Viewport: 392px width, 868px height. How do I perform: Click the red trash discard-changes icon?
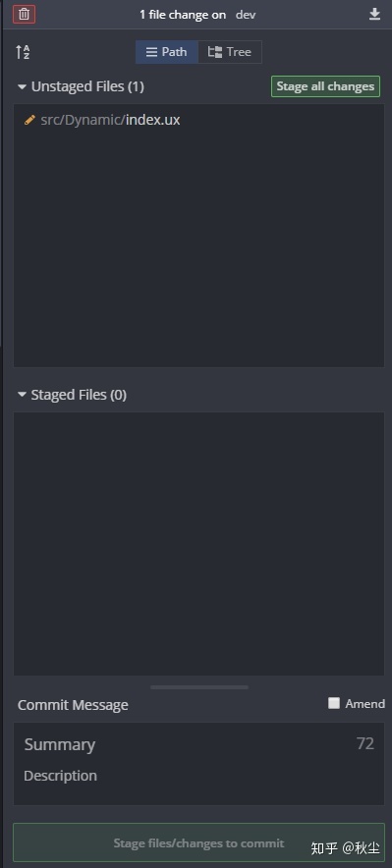click(x=24, y=15)
